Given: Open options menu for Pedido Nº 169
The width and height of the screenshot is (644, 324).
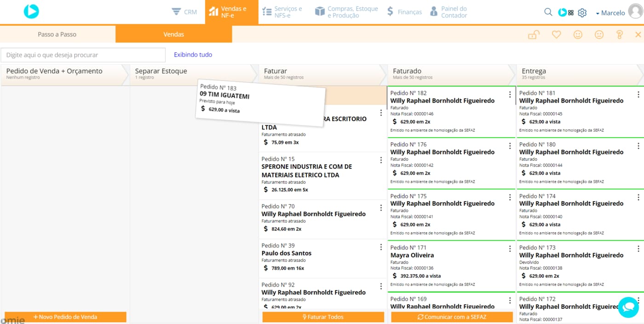Looking at the screenshot, I should click(510, 301).
